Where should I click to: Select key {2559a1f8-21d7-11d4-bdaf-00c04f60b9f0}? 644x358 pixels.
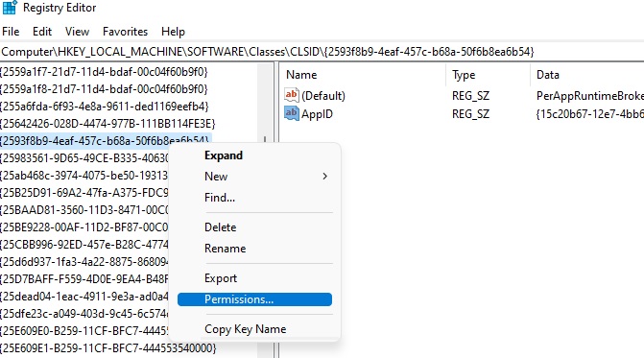click(104, 89)
